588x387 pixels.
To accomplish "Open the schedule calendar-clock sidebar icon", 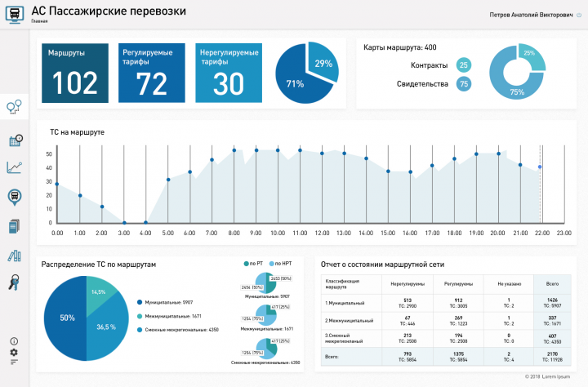I will coord(16,140).
